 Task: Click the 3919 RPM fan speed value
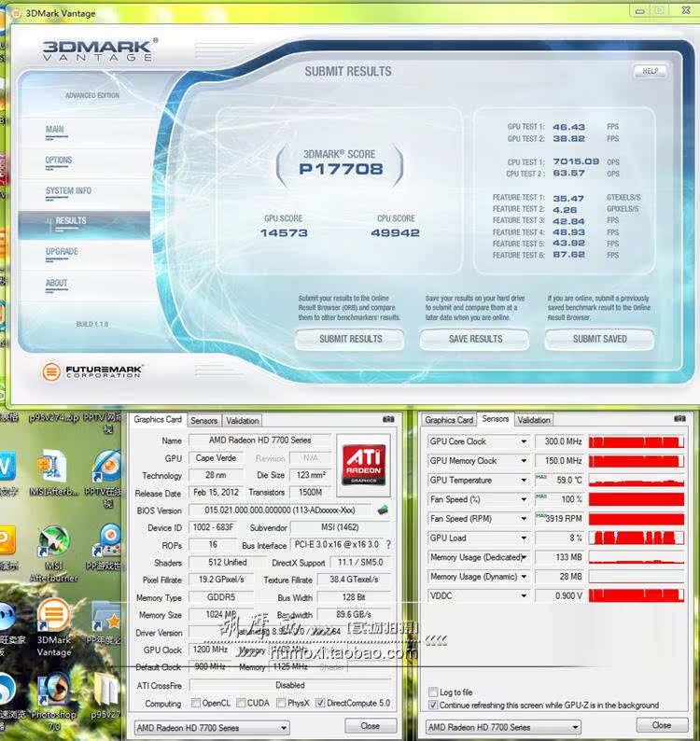click(564, 519)
